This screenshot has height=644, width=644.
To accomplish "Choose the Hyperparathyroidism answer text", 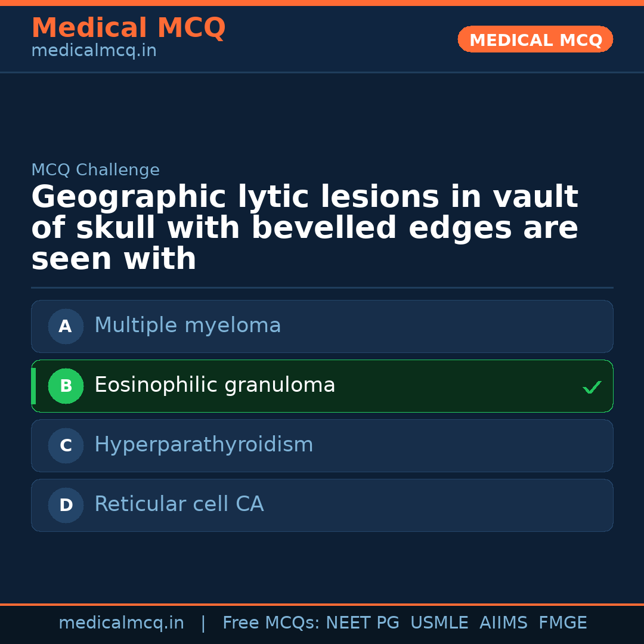I will 203,445.
